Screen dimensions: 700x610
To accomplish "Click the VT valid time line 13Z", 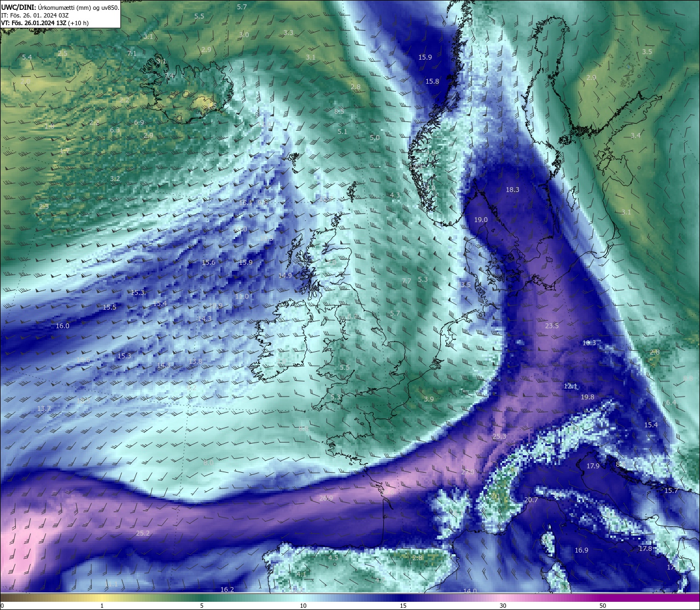I will point(45,23).
